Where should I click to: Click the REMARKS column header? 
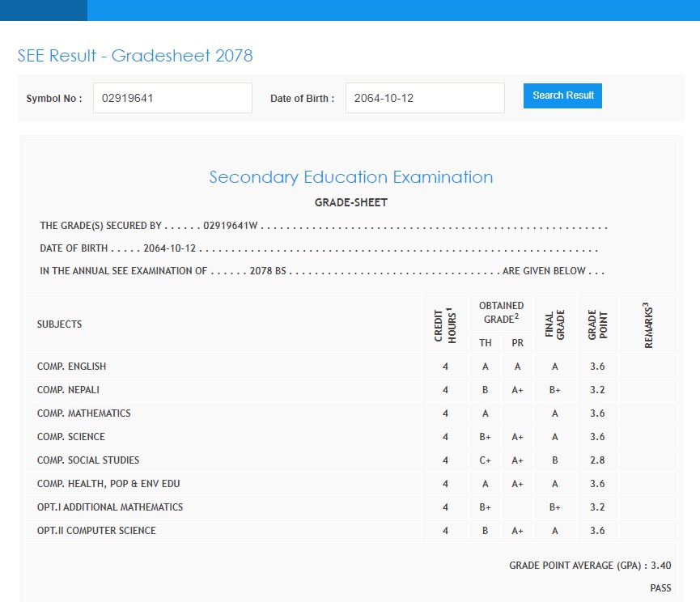pos(647,325)
